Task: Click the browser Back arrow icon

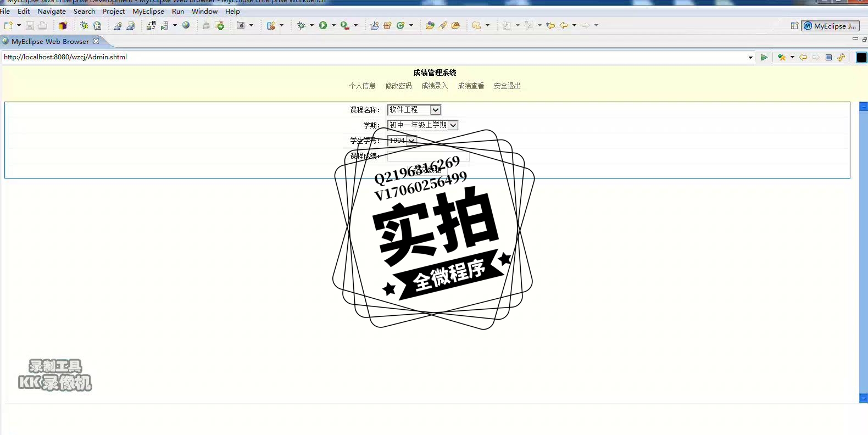Action: tap(803, 57)
